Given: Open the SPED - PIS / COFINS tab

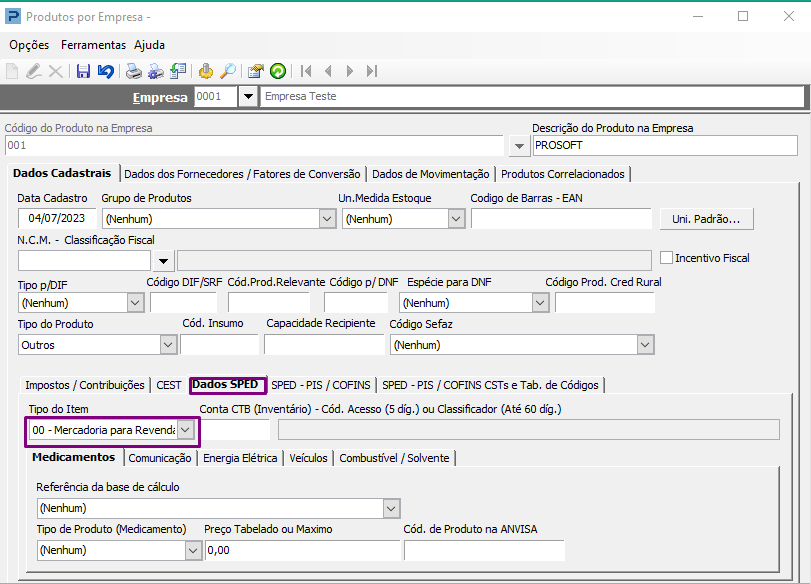Looking at the screenshot, I should (x=321, y=385).
